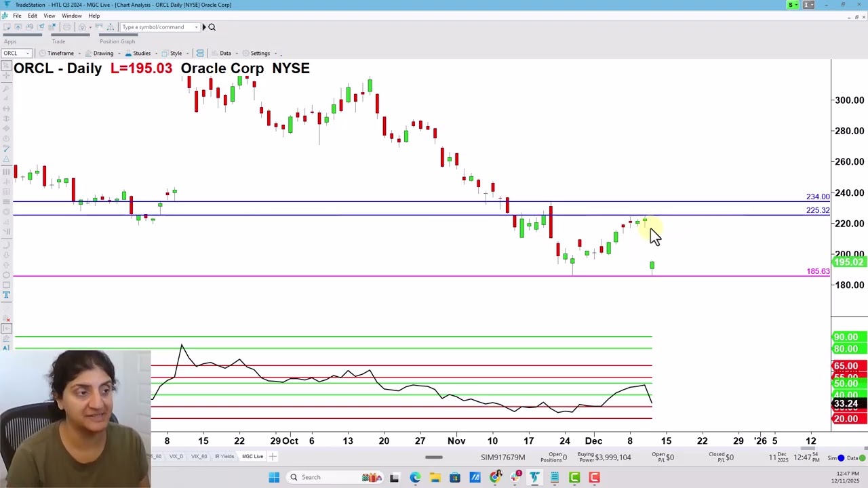Click the taskbar clock showing 12:47 PM
The width and height of the screenshot is (868, 488).
(x=848, y=473)
